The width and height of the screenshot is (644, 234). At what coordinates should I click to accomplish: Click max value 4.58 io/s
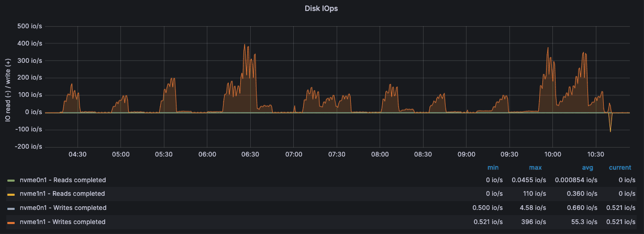tap(532, 208)
